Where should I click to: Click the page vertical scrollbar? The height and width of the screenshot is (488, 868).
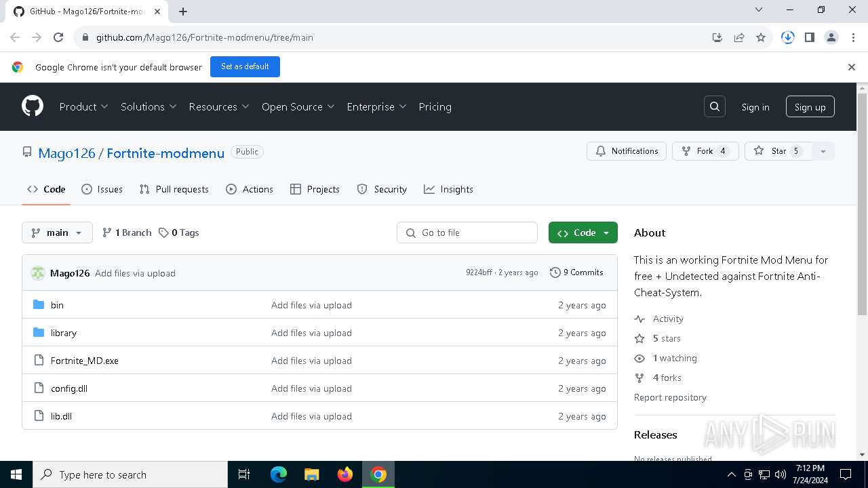pos(863,203)
